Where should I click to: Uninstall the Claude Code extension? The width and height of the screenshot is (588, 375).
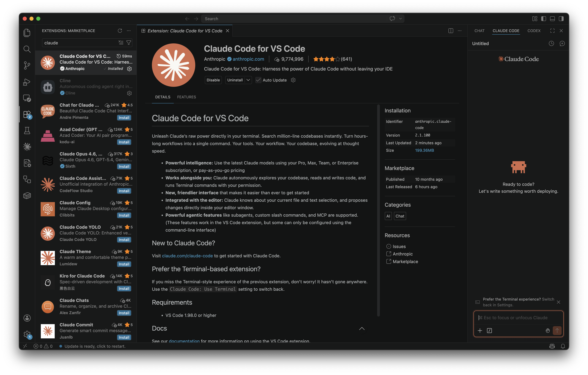pos(235,80)
